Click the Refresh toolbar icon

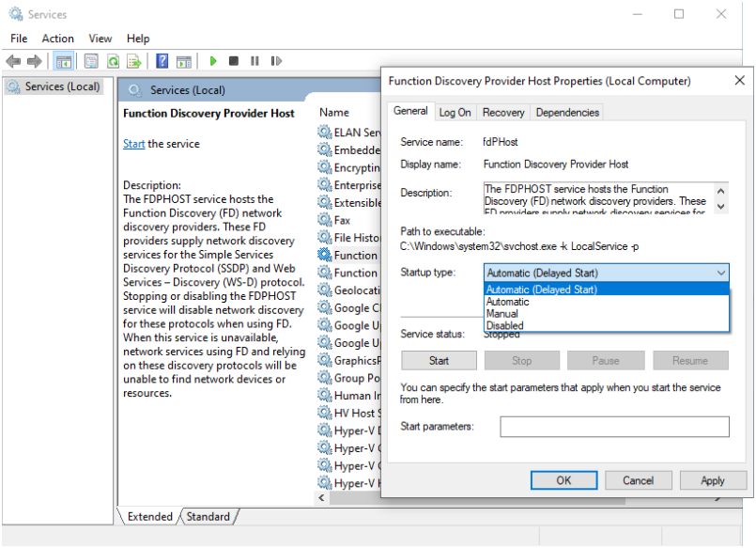(x=113, y=61)
